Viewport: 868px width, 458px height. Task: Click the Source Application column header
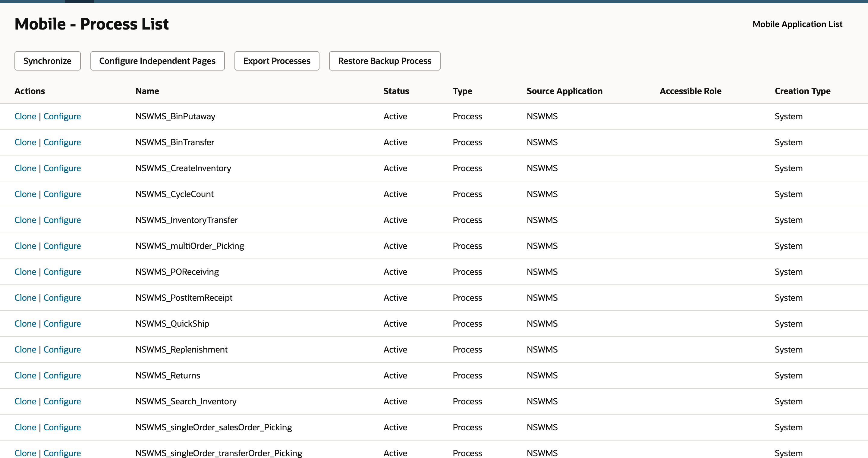(x=565, y=91)
